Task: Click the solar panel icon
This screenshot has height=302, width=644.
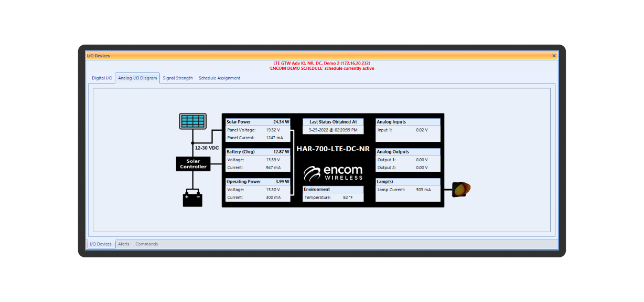Action: pos(192,121)
